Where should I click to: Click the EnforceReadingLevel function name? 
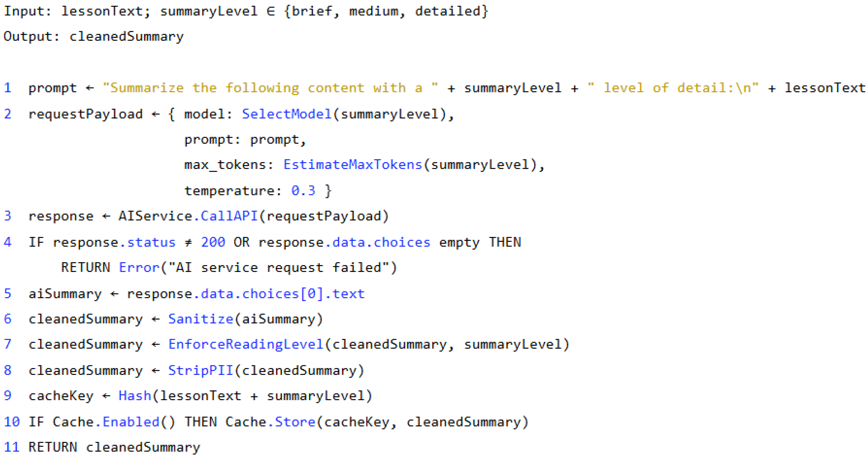pos(246,344)
